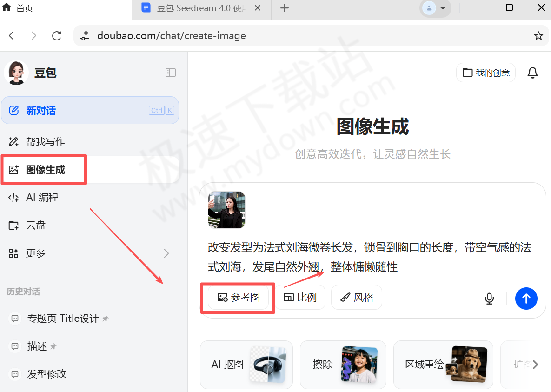The width and height of the screenshot is (551, 392).
Task: Open AI 编程 from the sidebar
Action: [x=44, y=197]
